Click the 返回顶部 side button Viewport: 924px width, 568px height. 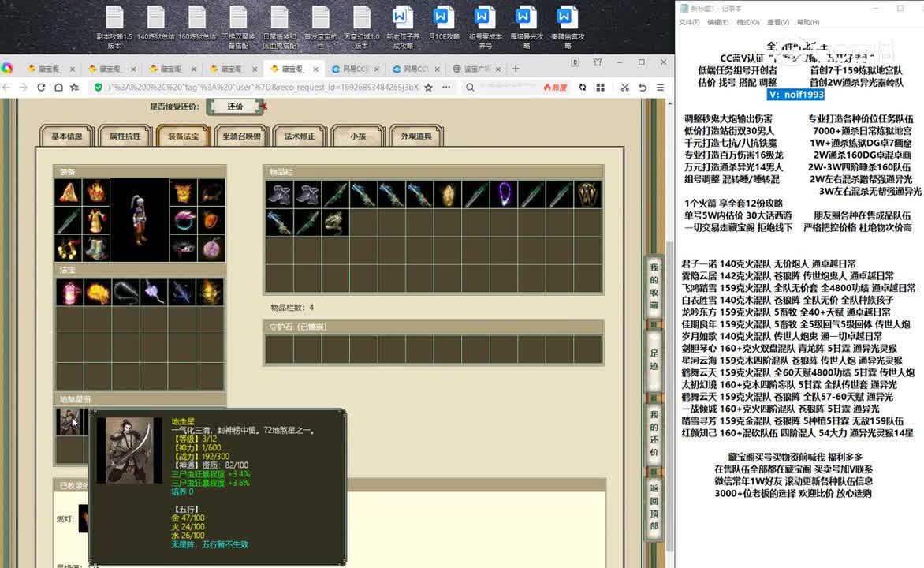[654, 506]
